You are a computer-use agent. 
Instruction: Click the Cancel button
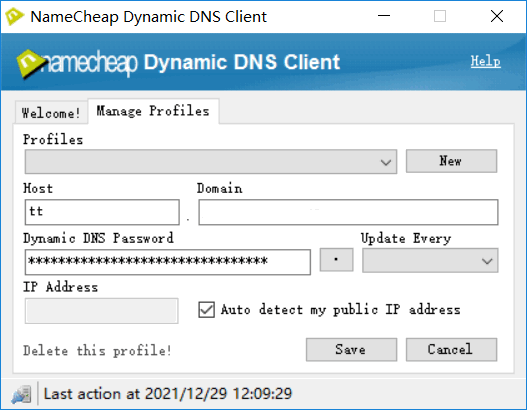[x=451, y=350]
